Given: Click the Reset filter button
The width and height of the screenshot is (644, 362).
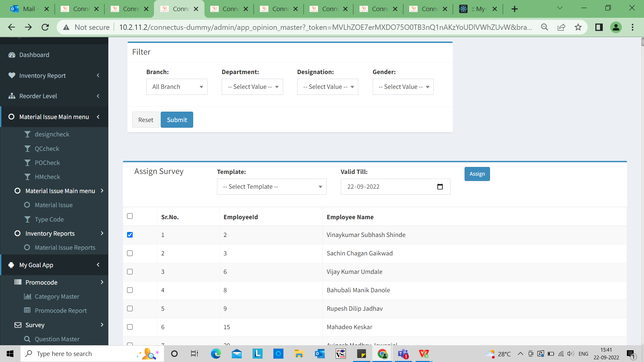Looking at the screenshot, I should click(x=146, y=120).
